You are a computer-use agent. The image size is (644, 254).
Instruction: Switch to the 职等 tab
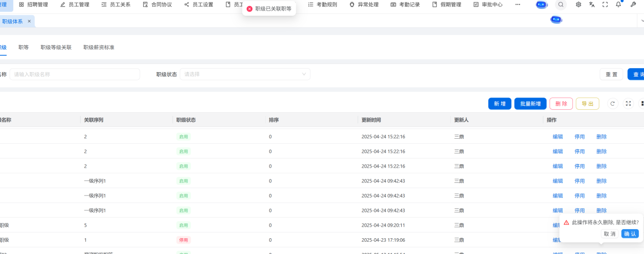23,47
